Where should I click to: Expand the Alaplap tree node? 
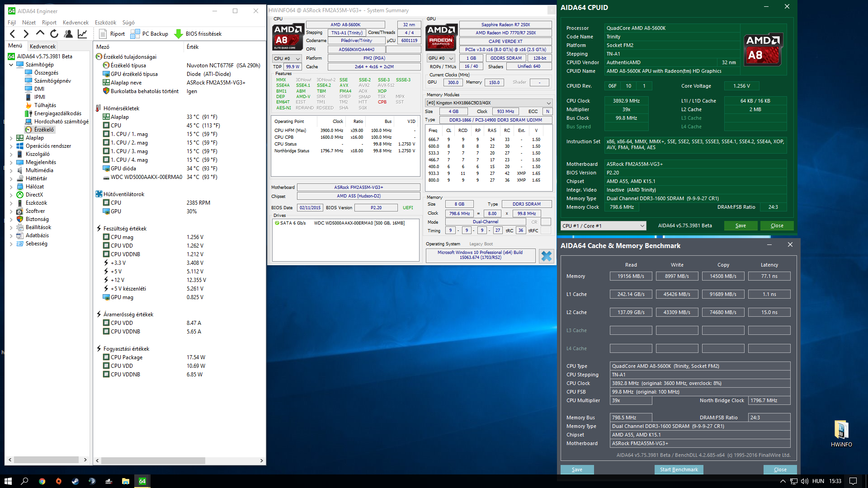click(x=11, y=138)
